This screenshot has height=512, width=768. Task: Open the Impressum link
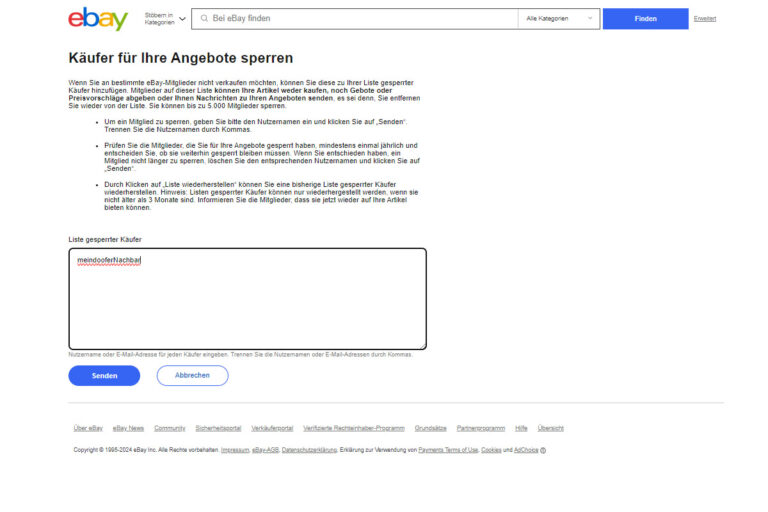point(235,450)
